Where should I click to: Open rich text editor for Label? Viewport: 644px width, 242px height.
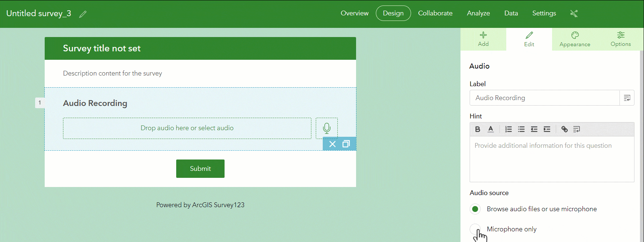pyautogui.click(x=627, y=98)
